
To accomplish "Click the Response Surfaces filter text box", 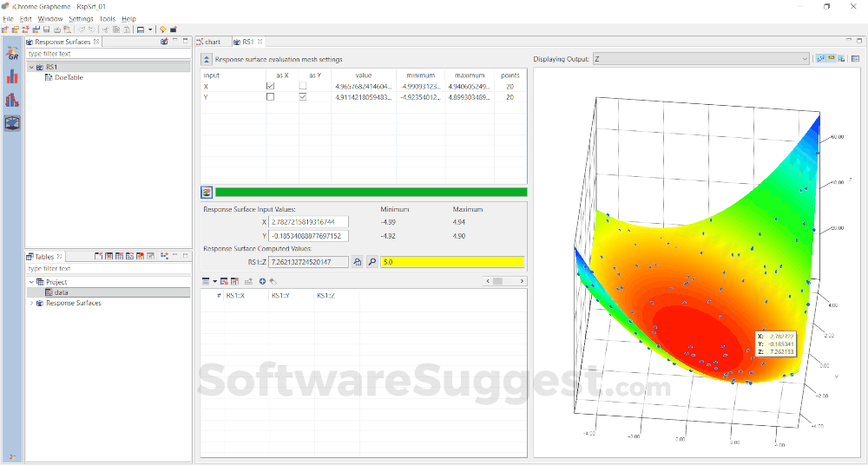I will [x=108, y=54].
